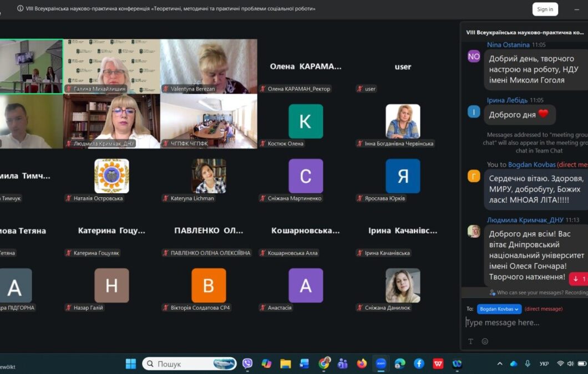Image resolution: width=588 pixels, height=374 pixels.
Task: Open Facebook from the taskbar
Action: [x=419, y=363]
